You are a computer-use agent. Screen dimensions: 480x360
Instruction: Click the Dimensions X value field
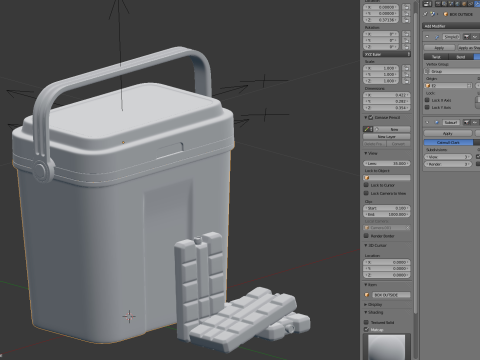coord(387,95)
